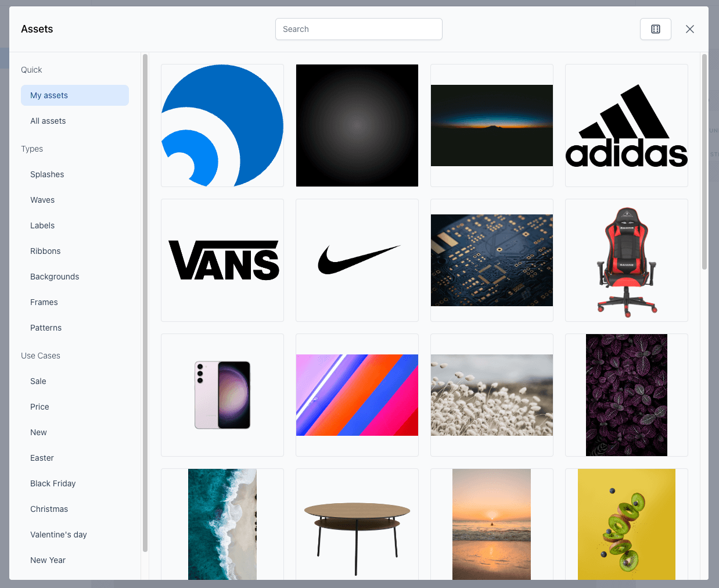Choose the smartphone product image

tap(222, 395)
